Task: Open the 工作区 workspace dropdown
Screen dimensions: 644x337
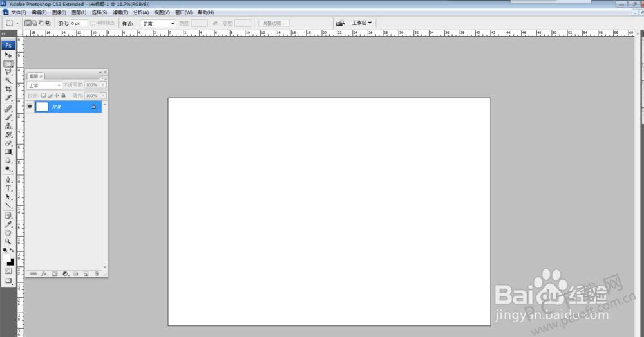Action: coord(362,23)
